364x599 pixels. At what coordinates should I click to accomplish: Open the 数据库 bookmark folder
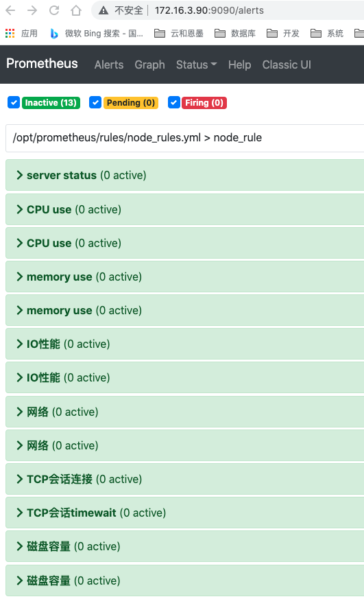pos(235,34)
